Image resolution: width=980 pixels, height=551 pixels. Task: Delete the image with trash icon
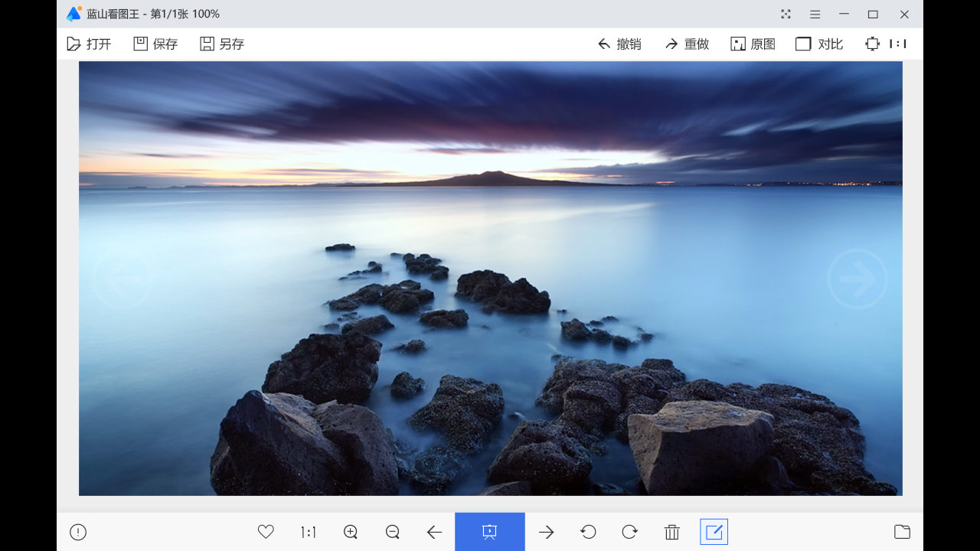tap(671, 532)
